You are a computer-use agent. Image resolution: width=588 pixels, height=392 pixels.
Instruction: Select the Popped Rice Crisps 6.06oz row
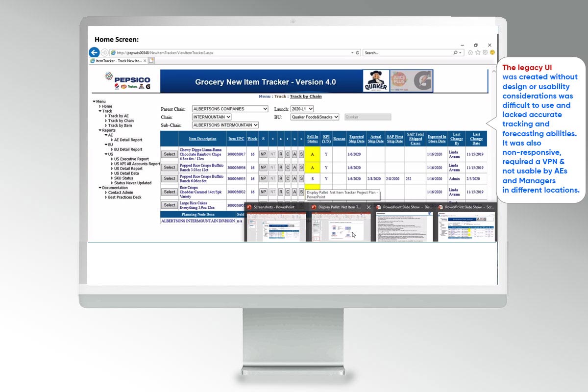point(170,178)
